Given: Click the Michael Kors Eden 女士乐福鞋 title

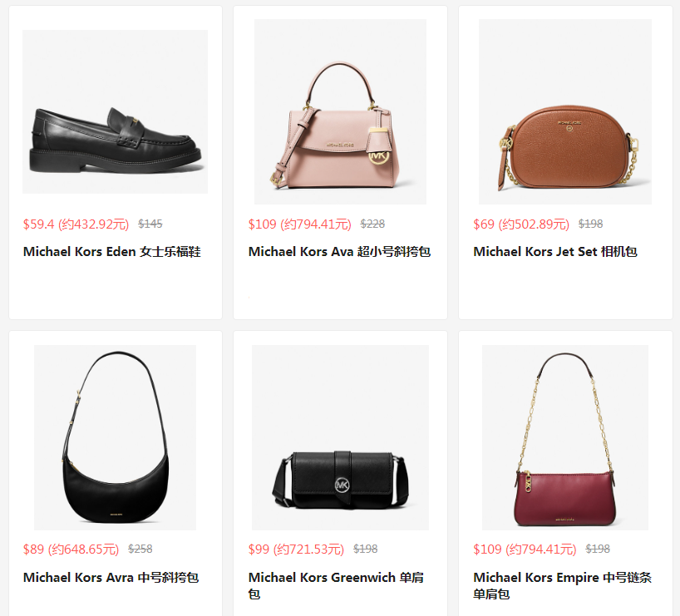Looking at the screenshot, I should click(x=112, y=252).
